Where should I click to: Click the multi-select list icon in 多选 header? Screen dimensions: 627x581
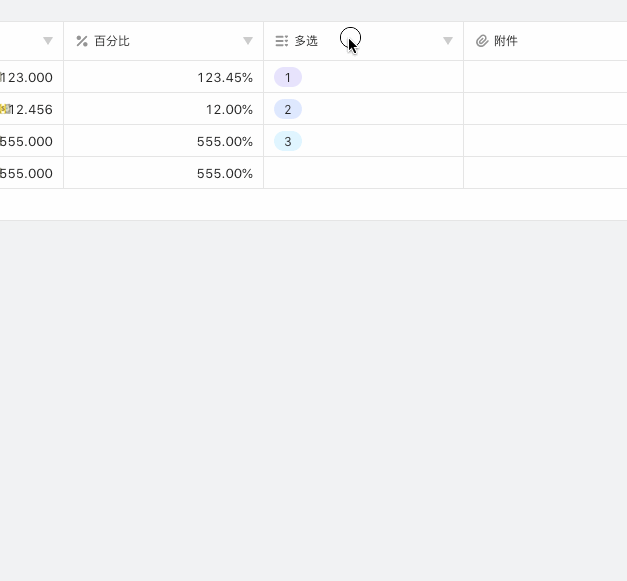[x=282, y=41]
